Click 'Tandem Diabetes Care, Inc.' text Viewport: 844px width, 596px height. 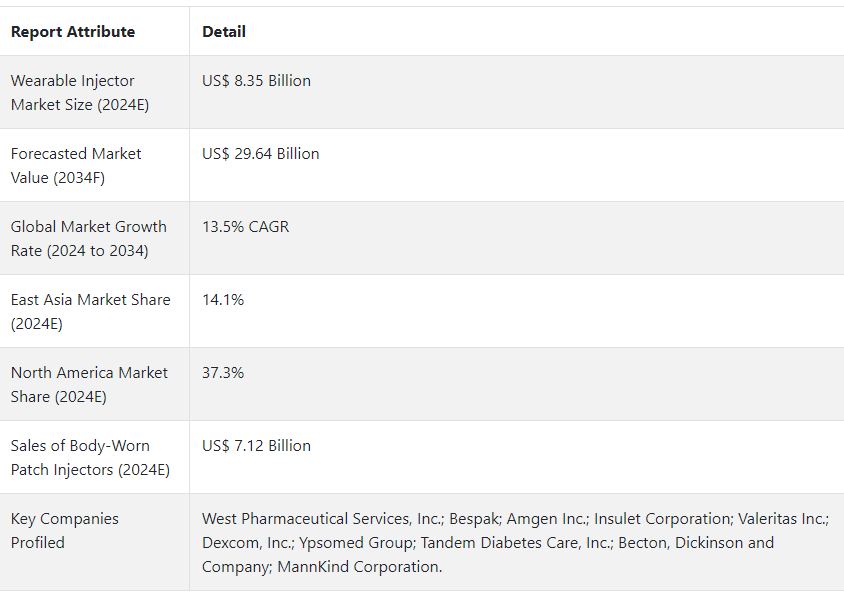tap(515, 543)
